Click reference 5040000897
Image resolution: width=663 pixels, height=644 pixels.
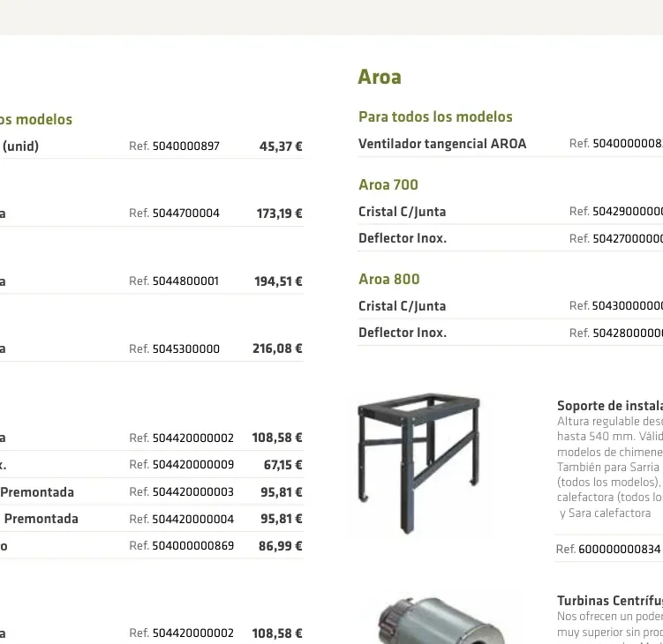tap(185, 146)
